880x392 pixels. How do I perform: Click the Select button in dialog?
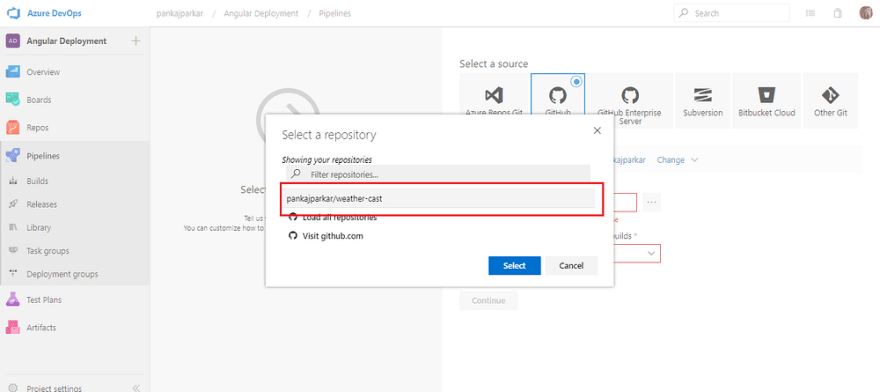point(515,266)
